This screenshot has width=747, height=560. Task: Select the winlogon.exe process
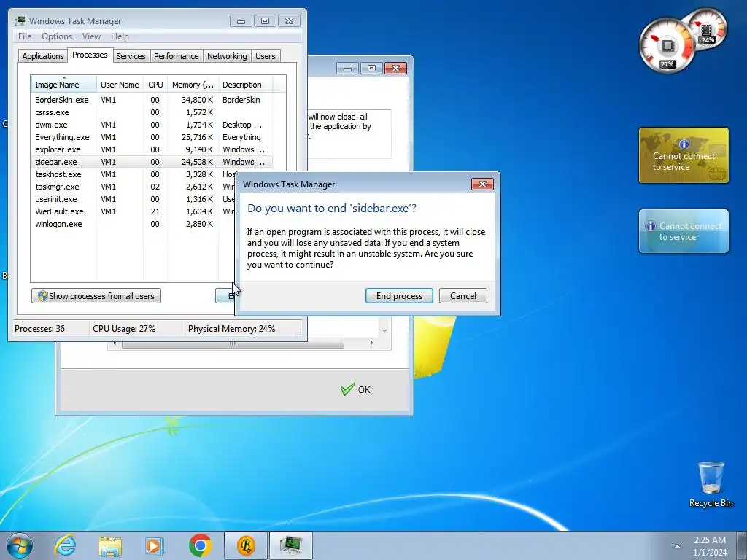pyautogui.click(x=133, y=224)
